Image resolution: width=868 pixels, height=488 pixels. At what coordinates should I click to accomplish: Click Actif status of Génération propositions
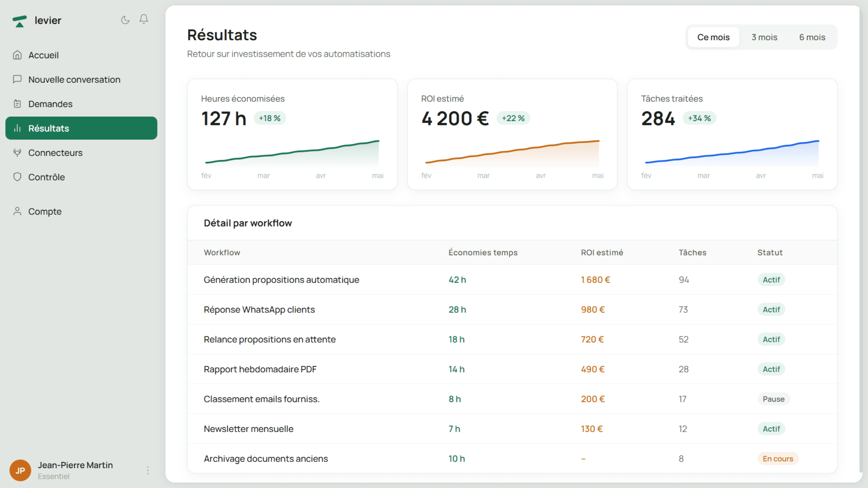tap(771, 280)
